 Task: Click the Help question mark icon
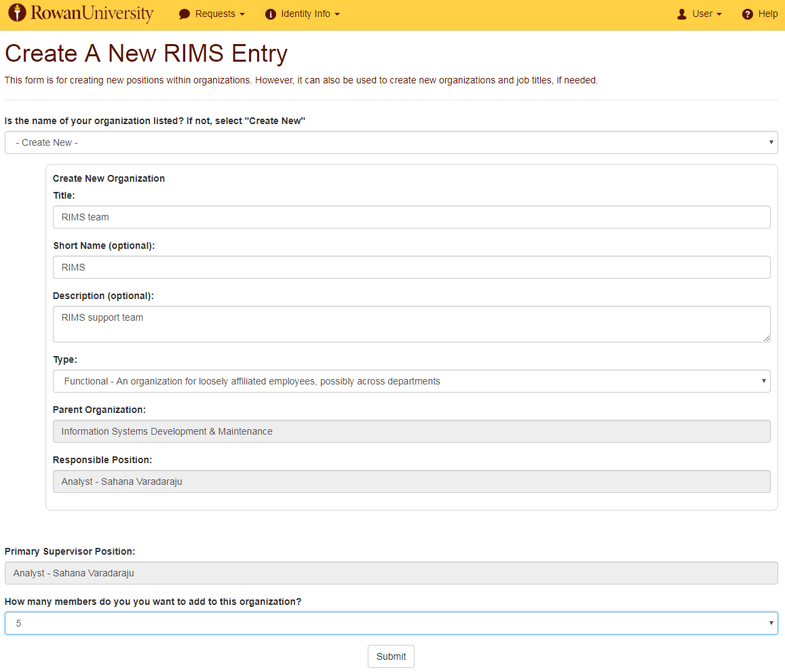click(748, 14)
